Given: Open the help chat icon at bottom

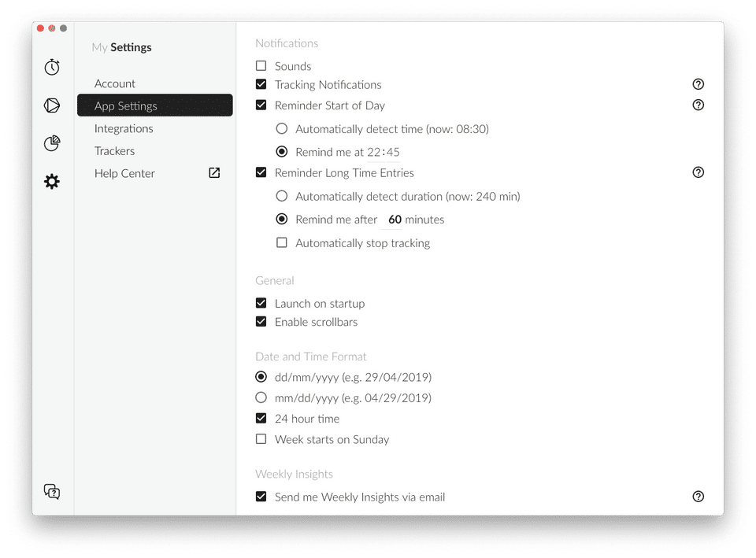Looking at the screenshot, I should [52, 492].
